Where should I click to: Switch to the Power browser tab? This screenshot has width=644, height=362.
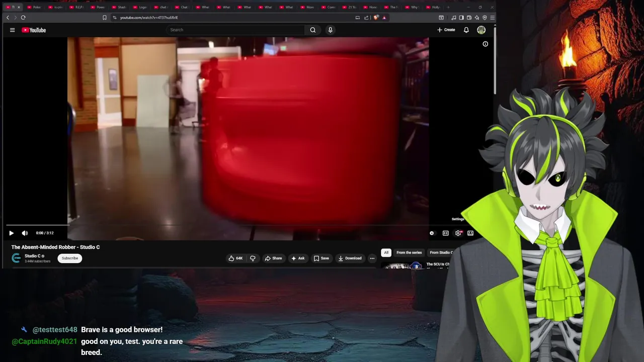[98, 7]
